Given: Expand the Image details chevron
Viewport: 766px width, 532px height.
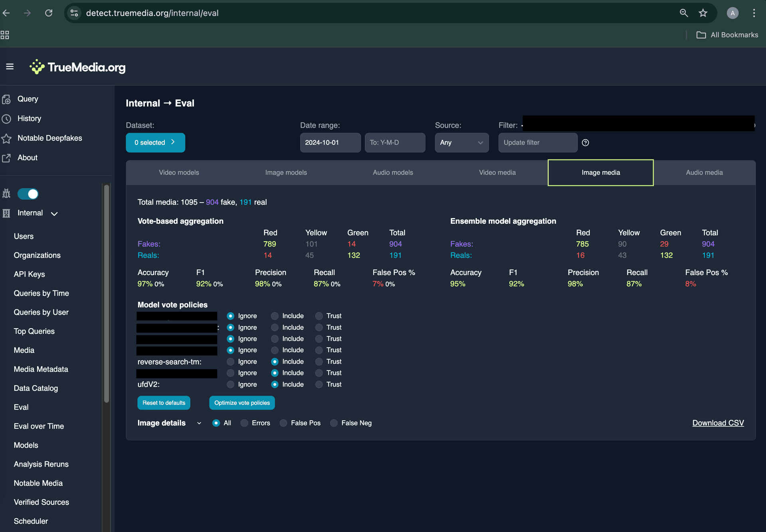Looking at the screenshot, I should point(199,423).
